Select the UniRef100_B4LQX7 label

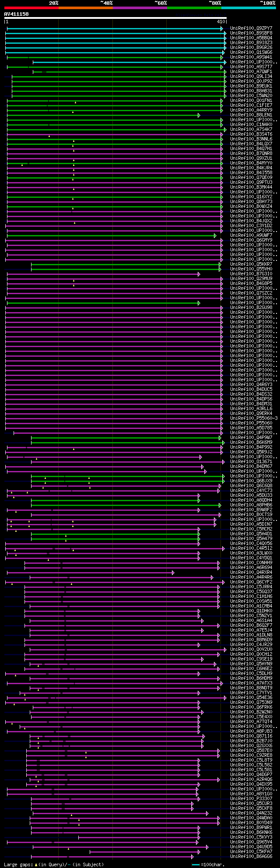coord(251,144)
